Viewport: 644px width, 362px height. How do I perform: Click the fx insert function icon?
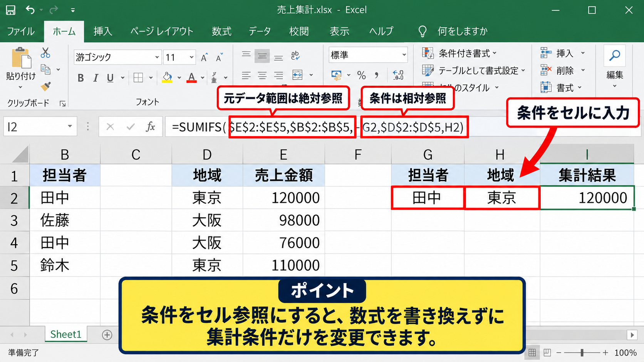point(151,127)
